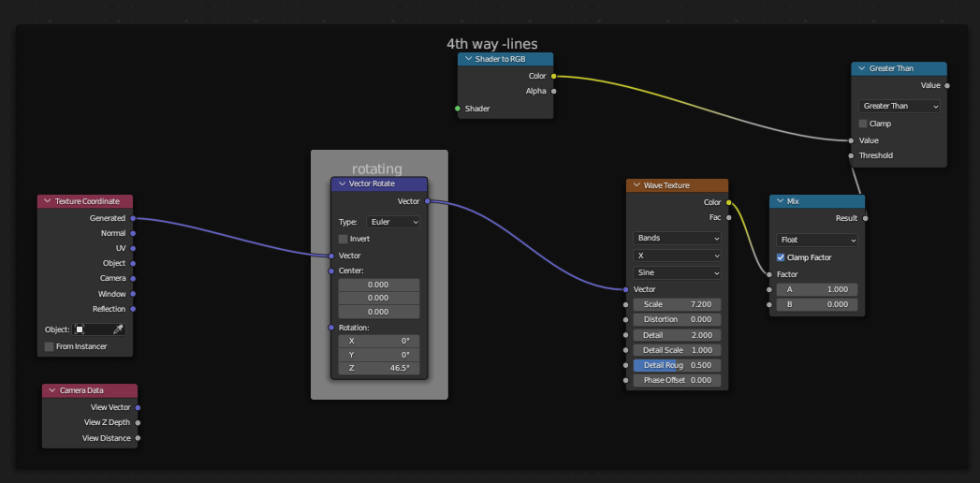Click the Rotation Y angle field
Screen dimensions: 980x483
pyautogui.click(x=379, y=355)
